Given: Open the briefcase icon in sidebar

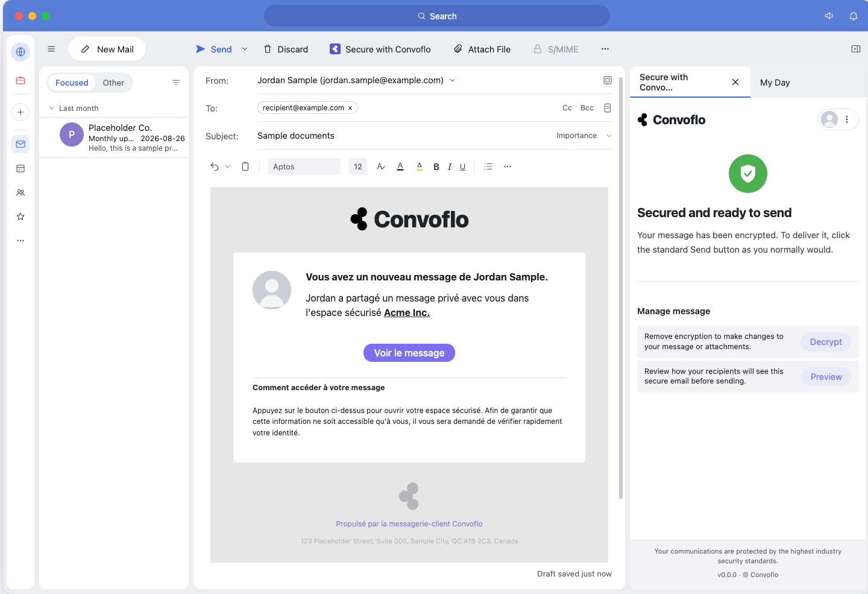Looking at the screenshot, I should pyautogui.click(x=20, y=81).
